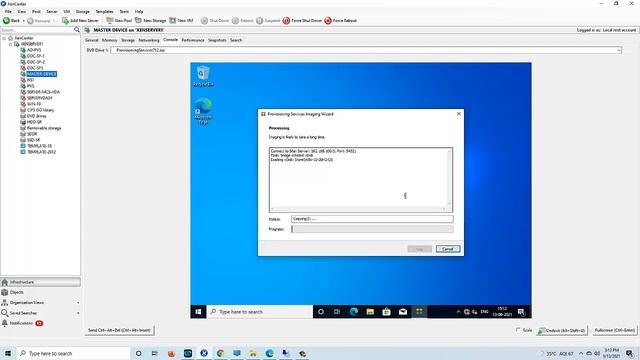Click vertical scrollbar of imaging log box
The width and height of the screenshot is (640, 360).
tap(449, 178)
